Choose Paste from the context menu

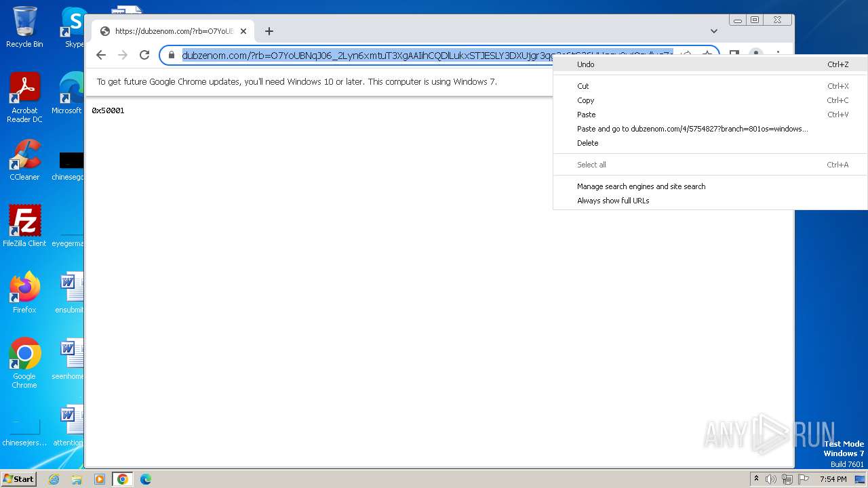pyautogui.click(x=710, y=115)
